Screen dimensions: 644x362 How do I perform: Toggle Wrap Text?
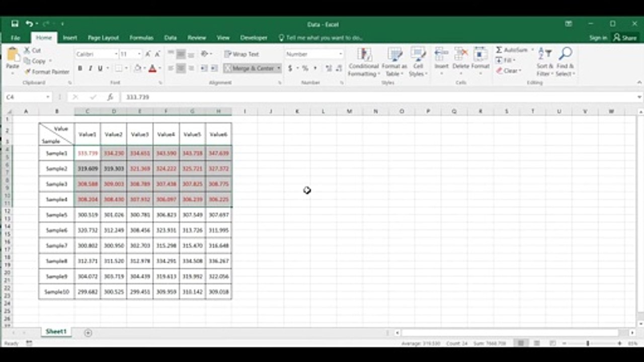pyautogui.click(x=242, y=54)
